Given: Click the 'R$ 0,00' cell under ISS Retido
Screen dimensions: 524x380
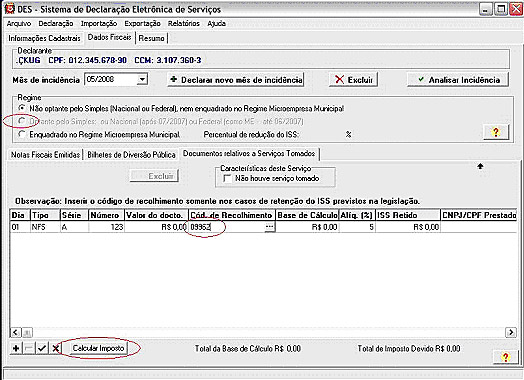Looking at the screenshot, I should coord(407,227).
